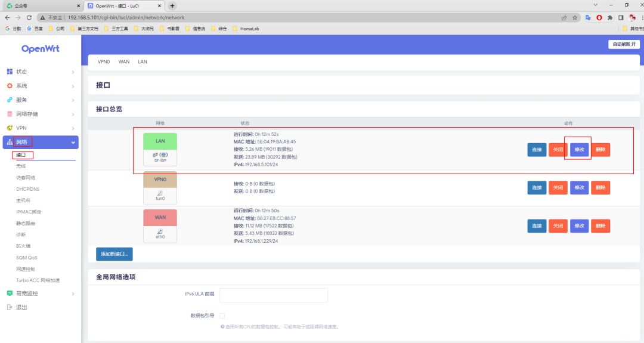Switch to the LAN tab
Image resolution: width=644 pixels, height=343 pixels.
(143, 61)
